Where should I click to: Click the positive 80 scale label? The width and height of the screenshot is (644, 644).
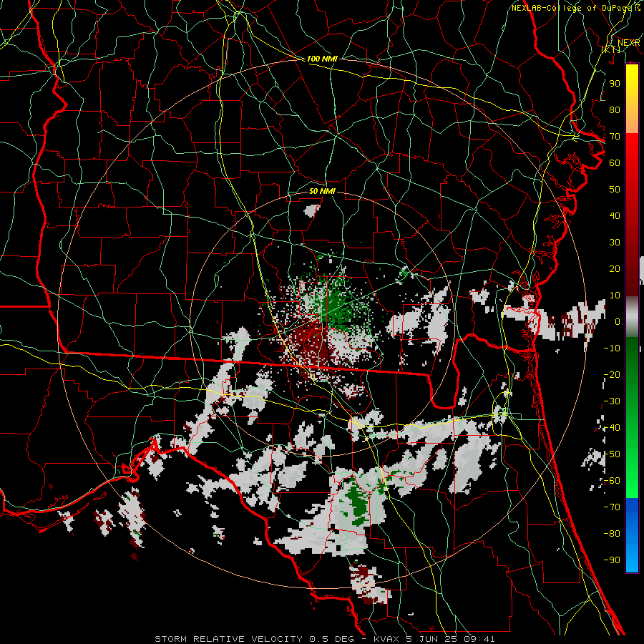tap(615, 110)
